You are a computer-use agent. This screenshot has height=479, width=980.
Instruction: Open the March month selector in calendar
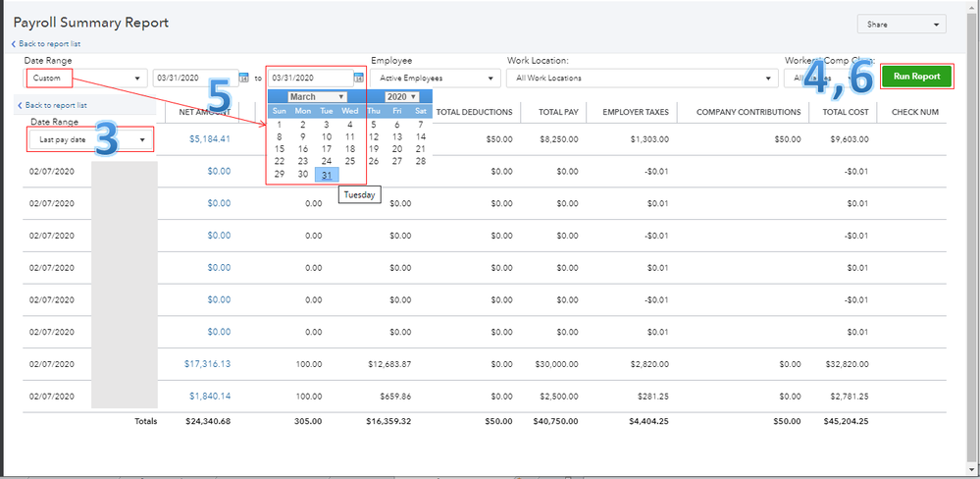click(x=318, y=97)
